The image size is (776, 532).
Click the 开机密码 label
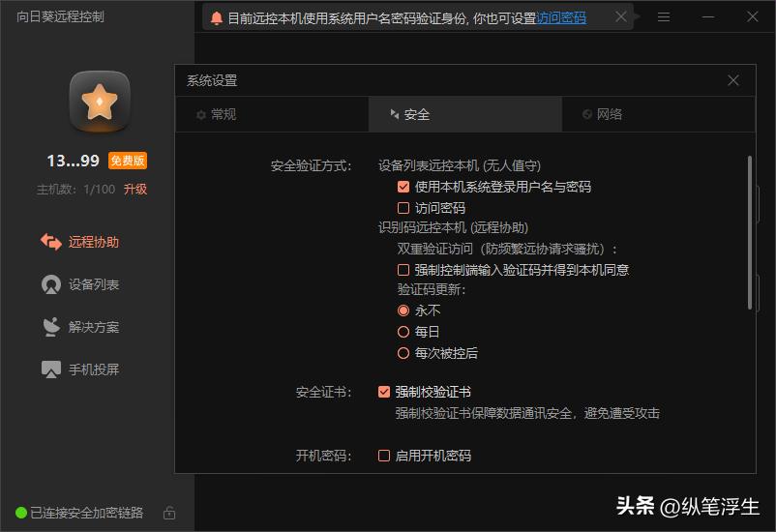click(324, 456)
